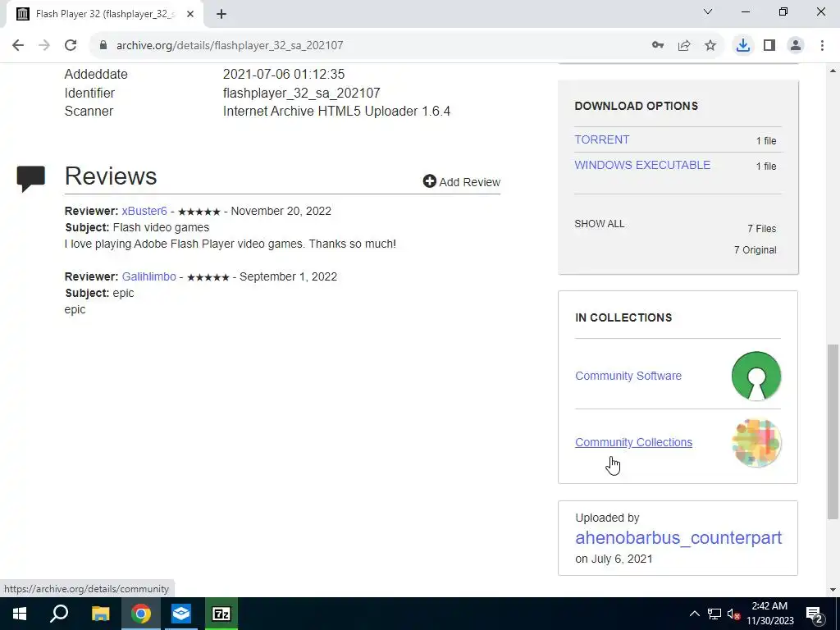Image resolution: width=840 pixels, height=630 pixels.
Task: Open the blue box taskbar app
Action: [181, 614]
